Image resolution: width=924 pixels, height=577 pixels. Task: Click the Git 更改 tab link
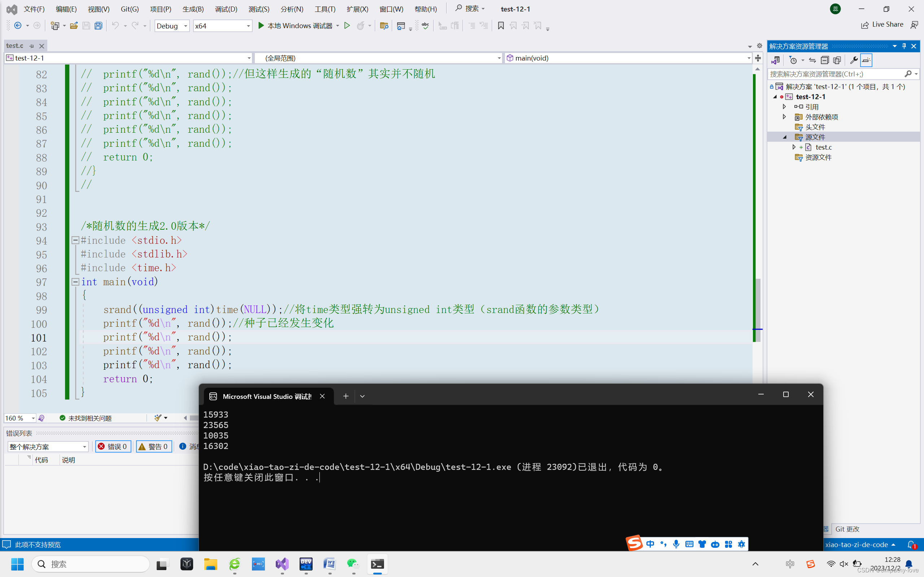pyautogui.click(x=847, y=529)
